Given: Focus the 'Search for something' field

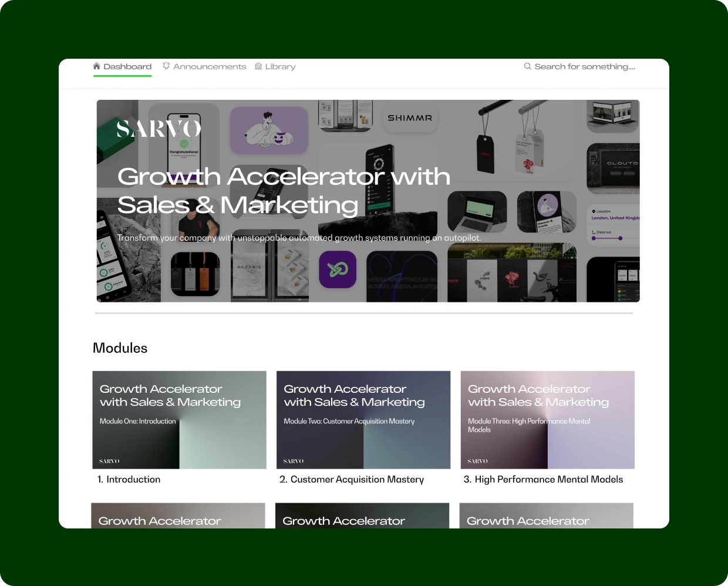Looking at the screenshot, I should coord(579,66).
